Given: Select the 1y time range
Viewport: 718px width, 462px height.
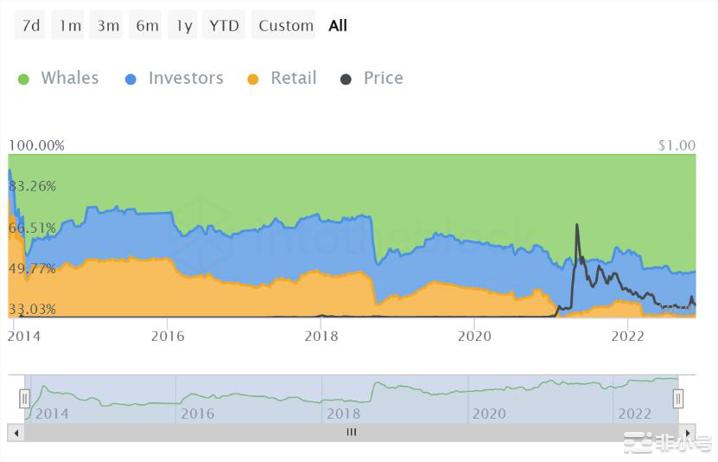Looking at the screenshot, I should (183, 25).
